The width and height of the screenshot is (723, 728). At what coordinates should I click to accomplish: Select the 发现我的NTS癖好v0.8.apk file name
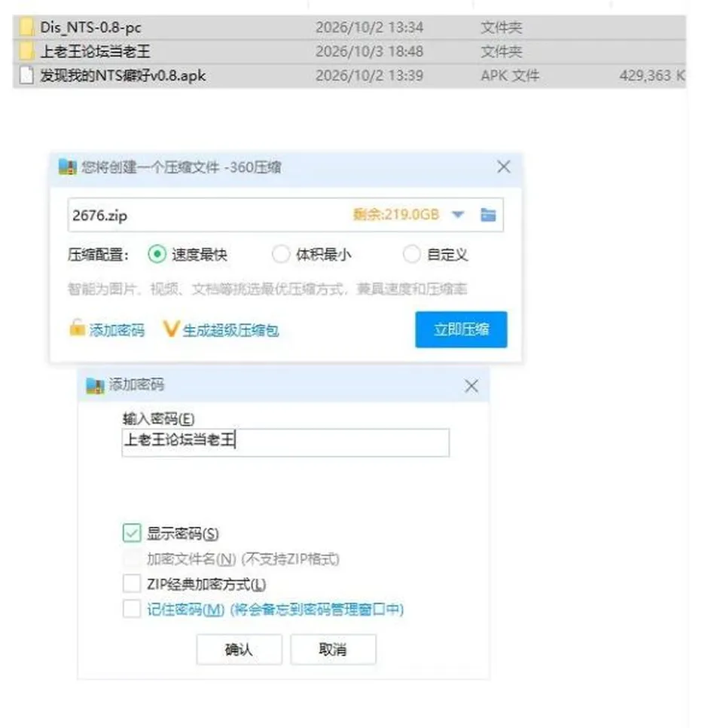pos(123,75)
